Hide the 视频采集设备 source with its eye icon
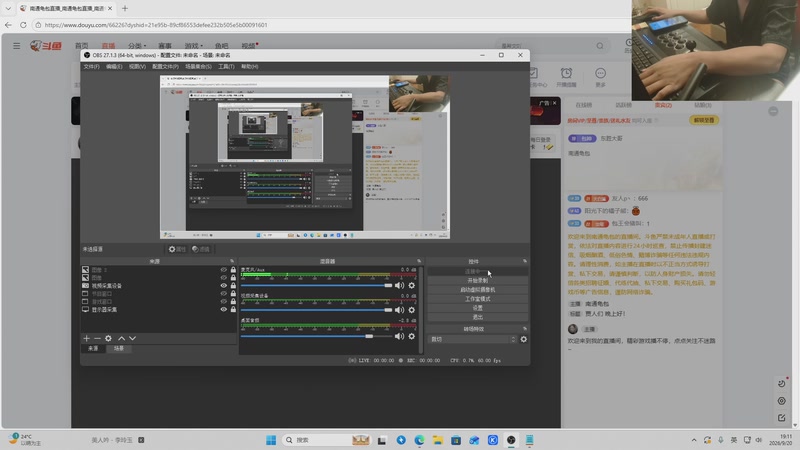Screen dimensions: 800x450 (223, 286)
